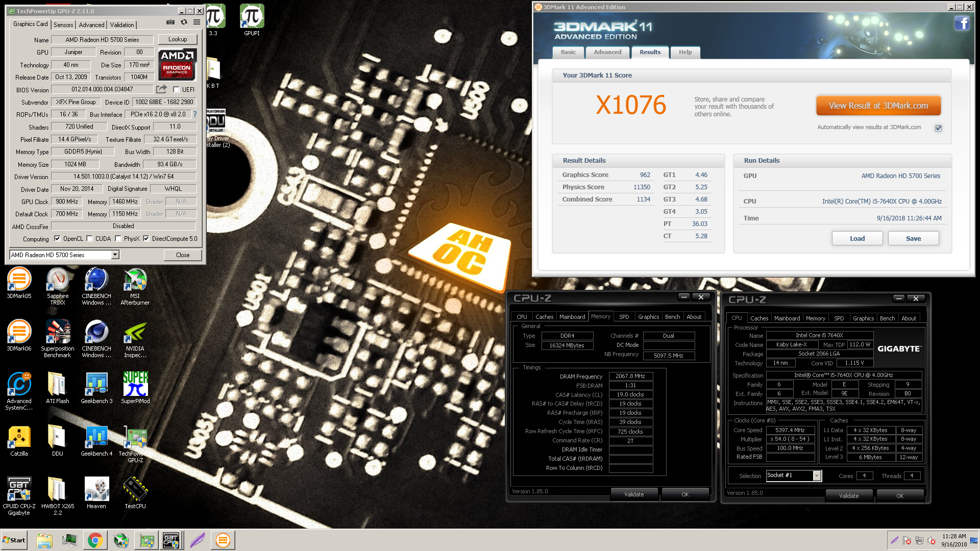
Task: Click the Load button in Run Details
Action: pyautogui.click(x=857, y=238)
